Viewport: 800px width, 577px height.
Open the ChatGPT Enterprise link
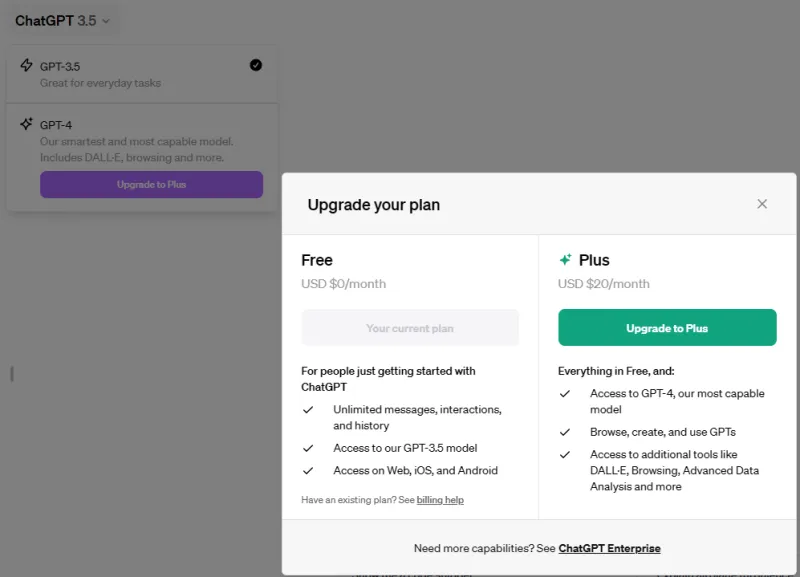coord(609,548)
